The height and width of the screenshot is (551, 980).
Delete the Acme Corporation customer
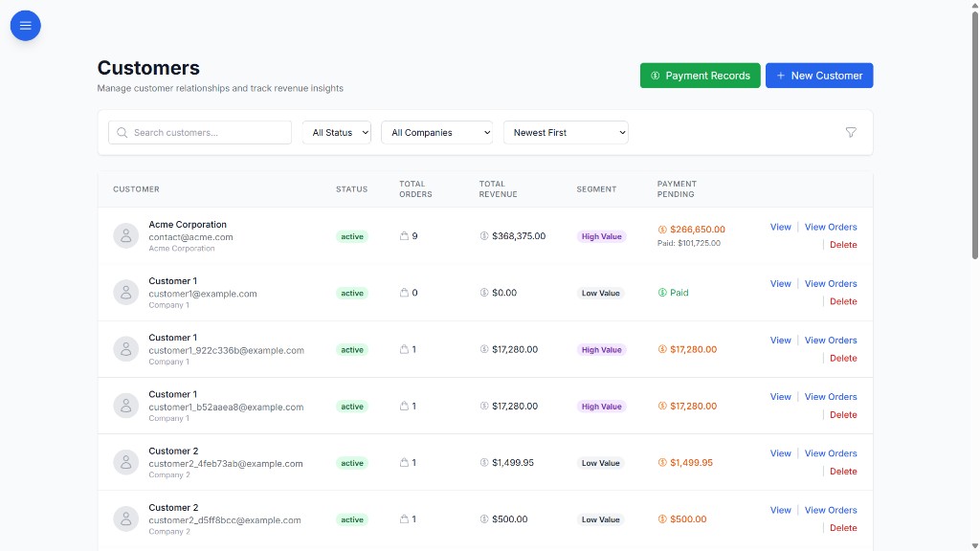pyautogui.click(x=843, y=245)
